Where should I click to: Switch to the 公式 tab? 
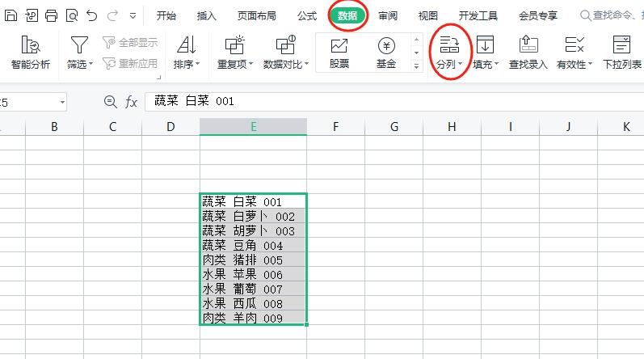[x=307, y=16]
